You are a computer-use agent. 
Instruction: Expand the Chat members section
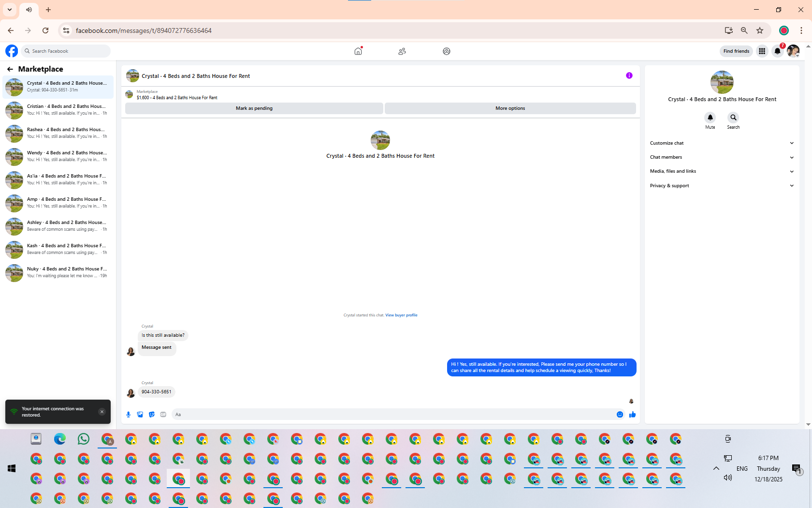coord(722,157)
